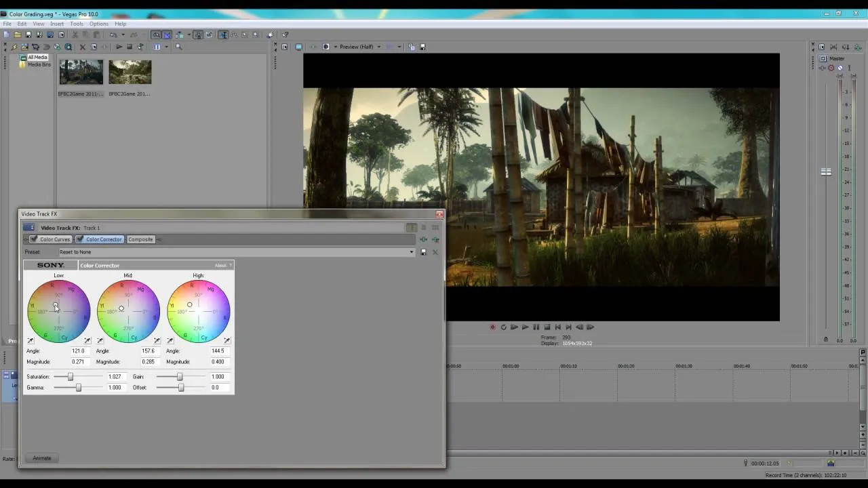Enable the Color Curves effect checkbox
The width and height of the screenshot is (868, 488).
pos(34,239)
